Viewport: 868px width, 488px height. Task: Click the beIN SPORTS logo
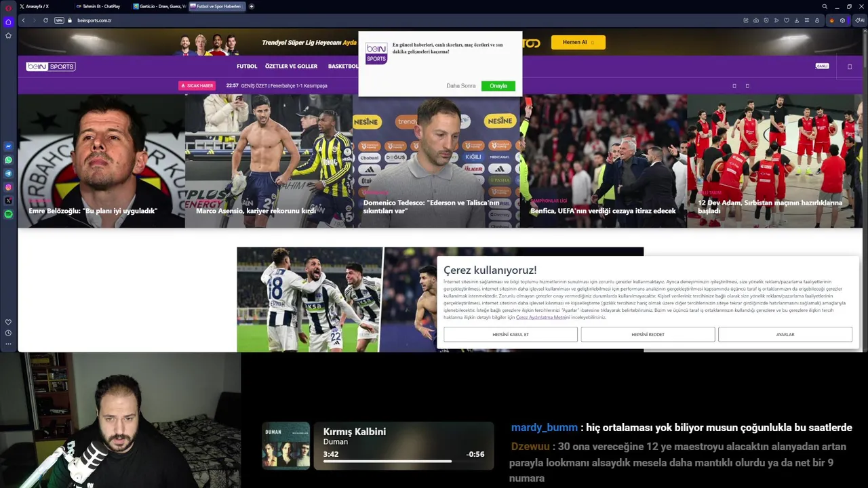coord(51,66)
